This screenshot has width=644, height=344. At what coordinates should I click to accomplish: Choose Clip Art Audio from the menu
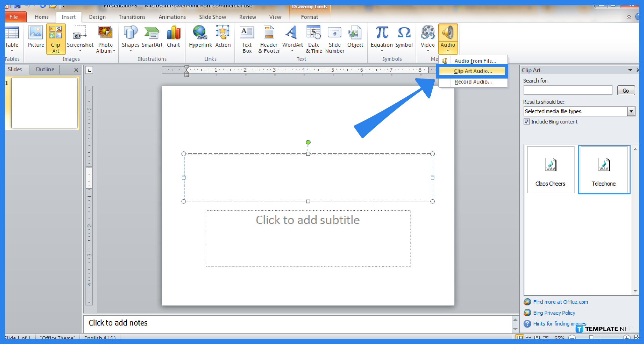tap(473, 71)
